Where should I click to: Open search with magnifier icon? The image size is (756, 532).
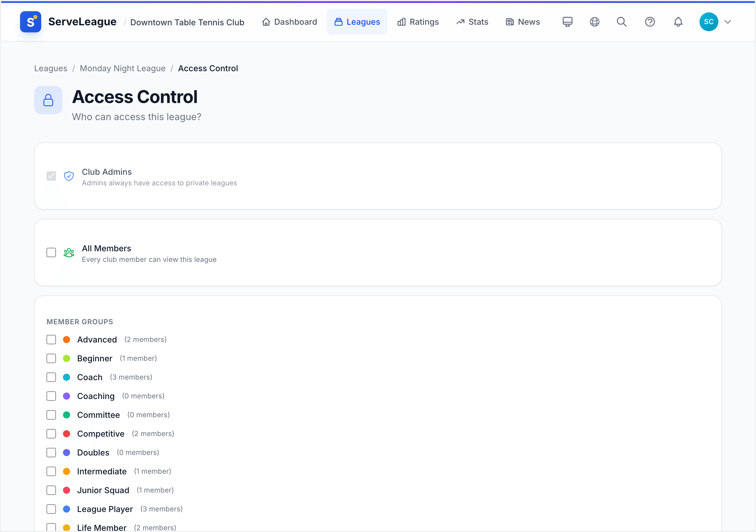(621, 22)
